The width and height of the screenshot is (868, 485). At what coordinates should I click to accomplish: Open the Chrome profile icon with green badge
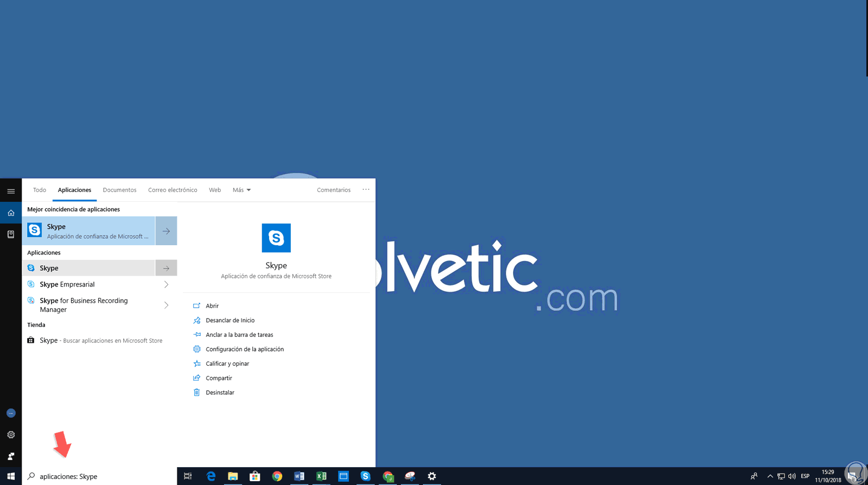(x=388, y=476)
